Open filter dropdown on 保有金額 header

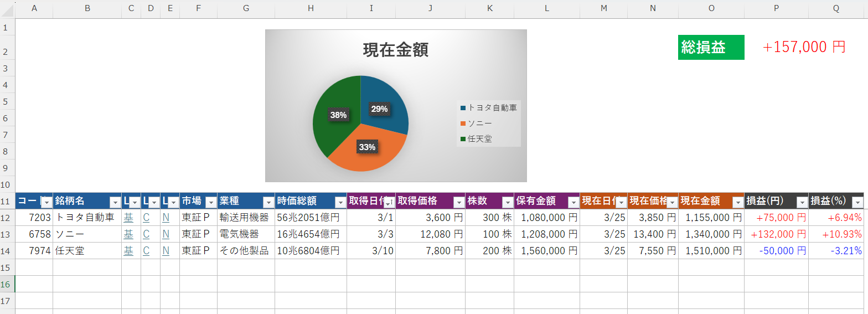[573, 202]
